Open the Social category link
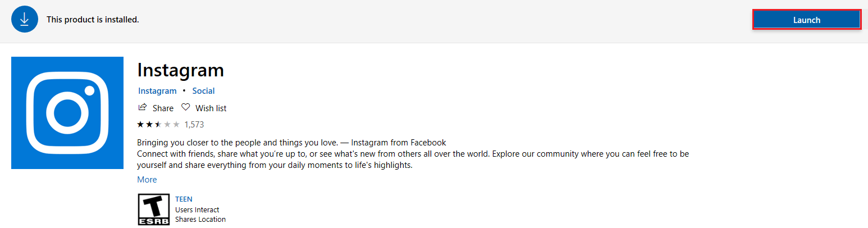 point(203,91)
